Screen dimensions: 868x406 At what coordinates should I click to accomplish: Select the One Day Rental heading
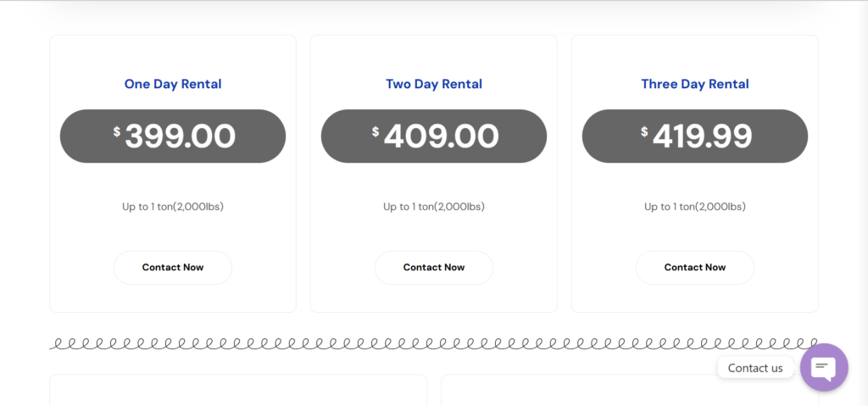pyautogui.click(x=173, y=84)
